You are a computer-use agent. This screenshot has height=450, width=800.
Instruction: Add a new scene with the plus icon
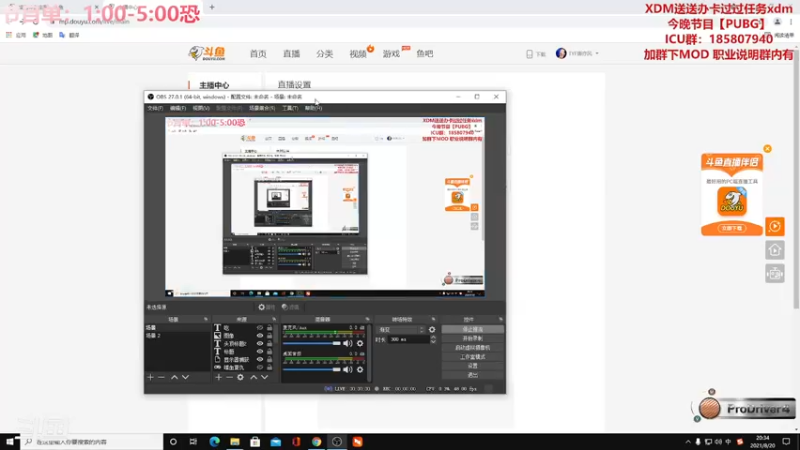150,377
